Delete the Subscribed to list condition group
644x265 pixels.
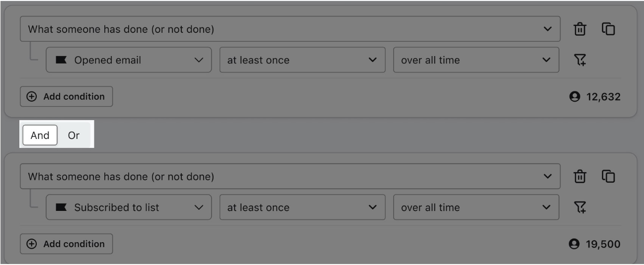(x=579, y=177)
